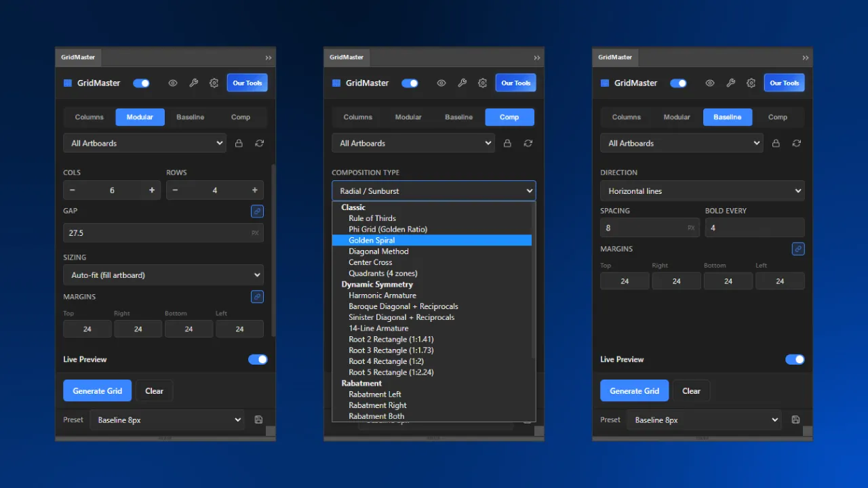Switch to Columns tab in left panel
The image size is (868, 488).
[90, 117]
